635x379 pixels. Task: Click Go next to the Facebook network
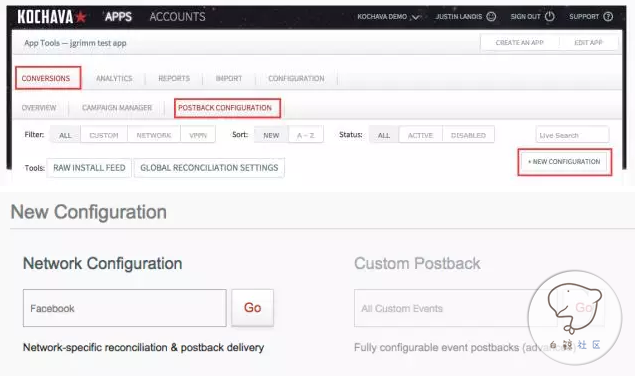point(252,308)
